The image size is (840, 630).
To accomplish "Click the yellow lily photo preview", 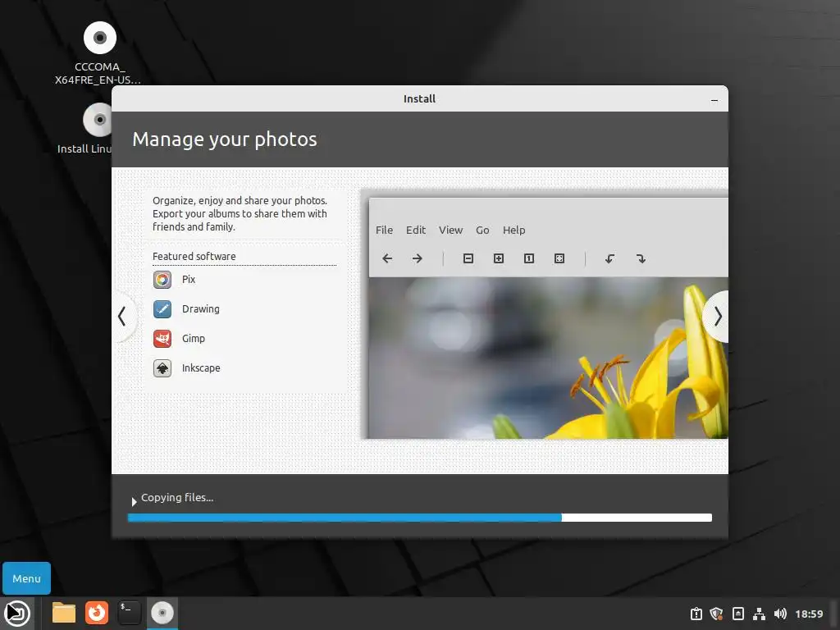I will point(548,358).
